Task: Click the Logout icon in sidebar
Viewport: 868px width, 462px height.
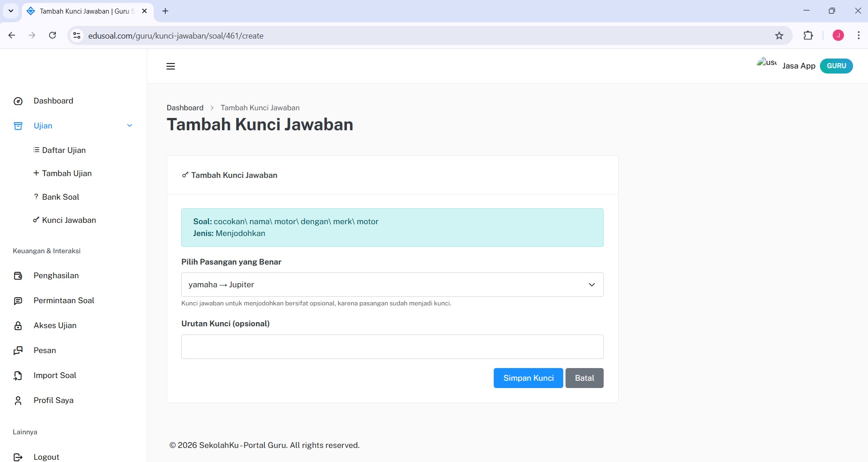Action: [x=18, y=457]
